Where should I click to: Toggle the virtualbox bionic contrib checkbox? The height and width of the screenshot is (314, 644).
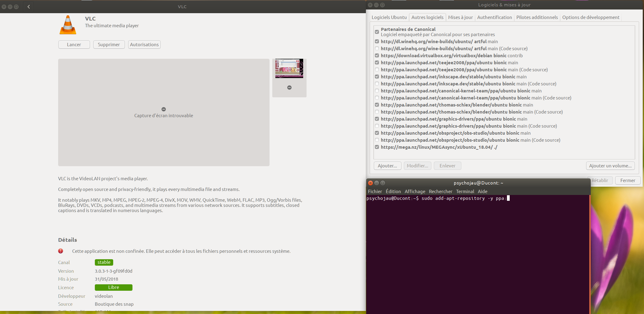tap(377, 55)
